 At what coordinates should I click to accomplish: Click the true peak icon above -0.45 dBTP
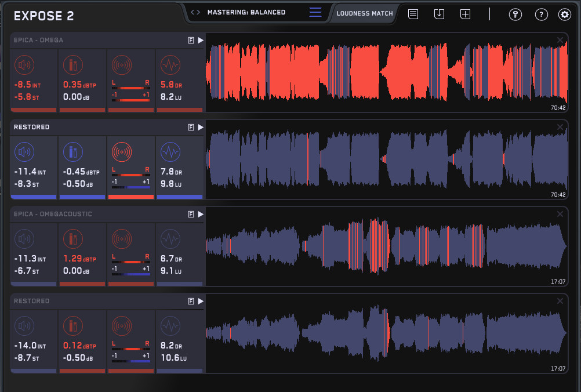73,152
